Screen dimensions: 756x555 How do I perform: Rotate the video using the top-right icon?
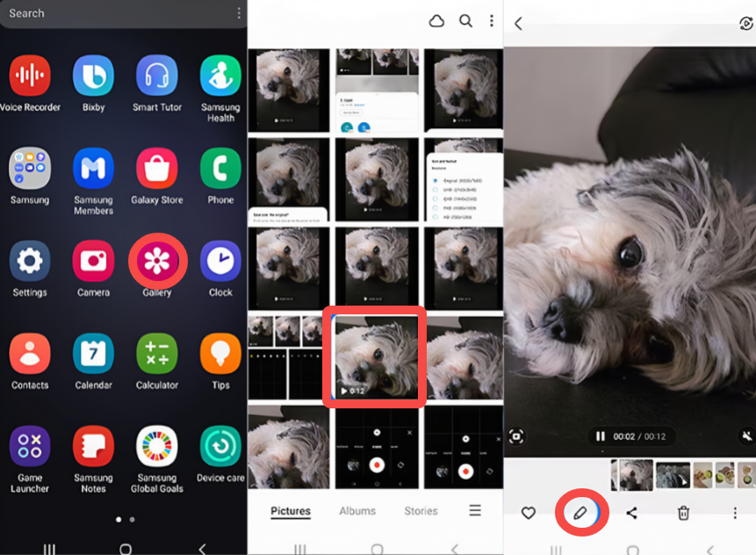click(x=745, y=24)
